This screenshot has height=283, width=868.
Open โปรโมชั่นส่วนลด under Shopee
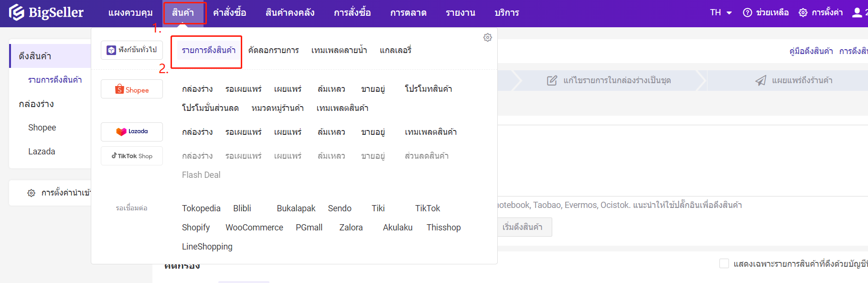(x=210, y=108)
